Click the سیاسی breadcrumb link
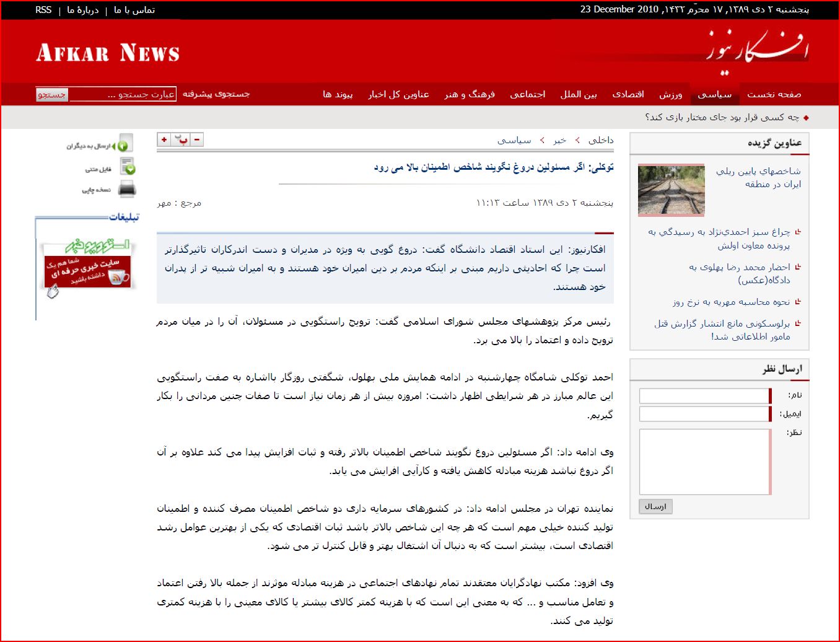 coord(514,140)
